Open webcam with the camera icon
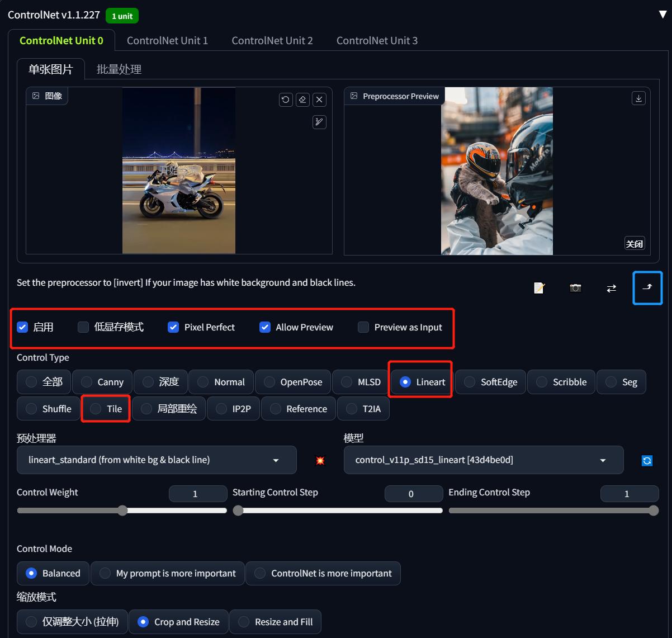The height and width of the screenshot is (638, 672). (x=575, y=288)
